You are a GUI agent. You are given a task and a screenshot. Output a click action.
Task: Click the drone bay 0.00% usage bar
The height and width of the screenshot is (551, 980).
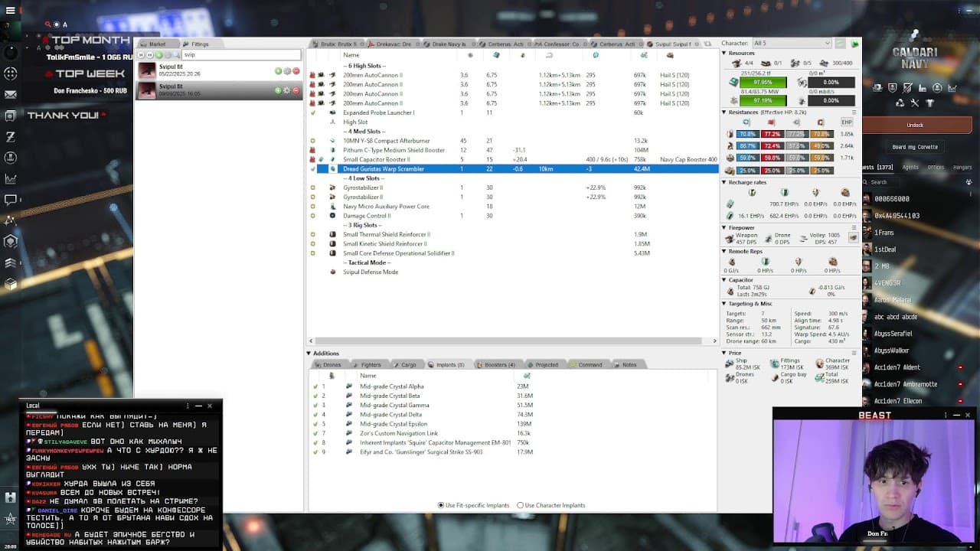click(830, 82)
